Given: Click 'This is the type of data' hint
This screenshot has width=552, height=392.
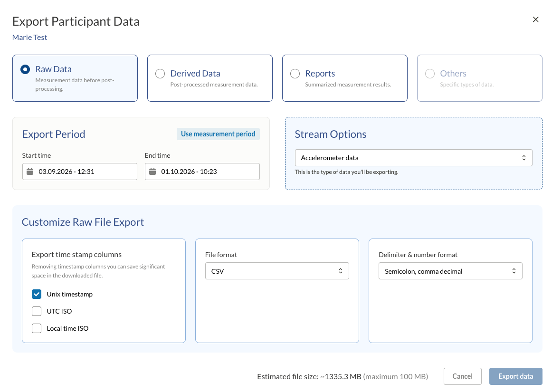Looking at the screenshot, I should pos(346,172).
